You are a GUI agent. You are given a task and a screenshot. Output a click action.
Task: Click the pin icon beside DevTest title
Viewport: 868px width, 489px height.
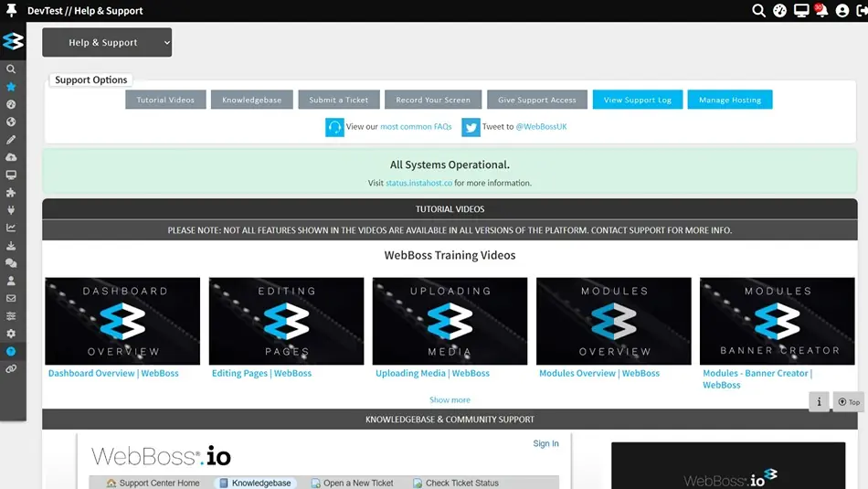click(x=11, y=11)
